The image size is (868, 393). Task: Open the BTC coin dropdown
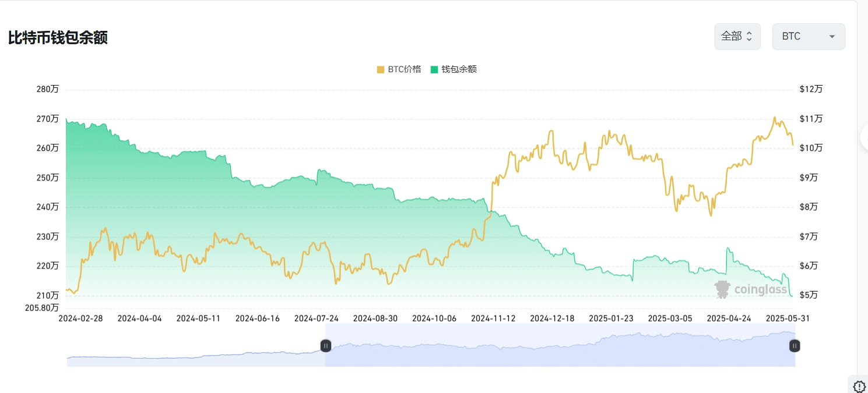pos(809,36)
